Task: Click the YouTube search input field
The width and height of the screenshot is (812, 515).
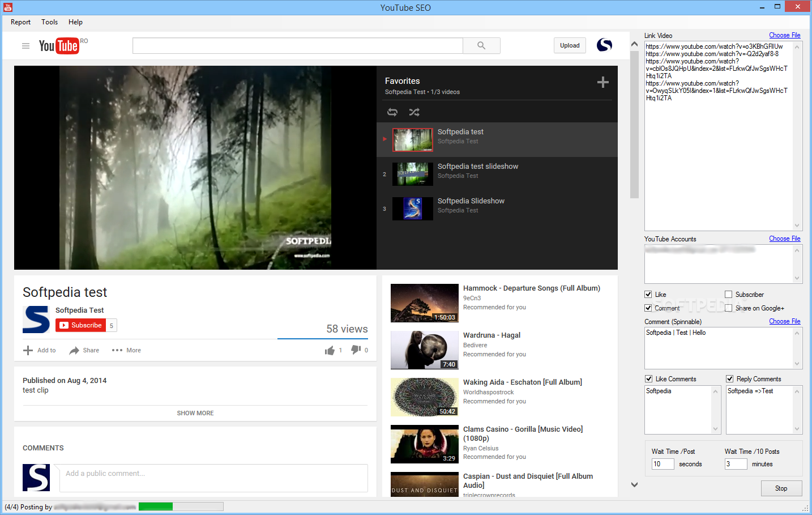Action: 298,45
